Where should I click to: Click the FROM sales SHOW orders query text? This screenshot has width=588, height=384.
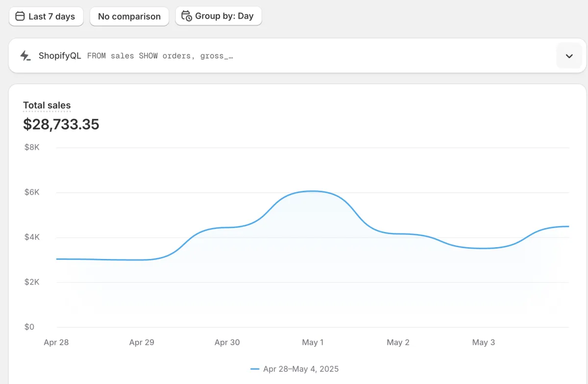point(160,56)
